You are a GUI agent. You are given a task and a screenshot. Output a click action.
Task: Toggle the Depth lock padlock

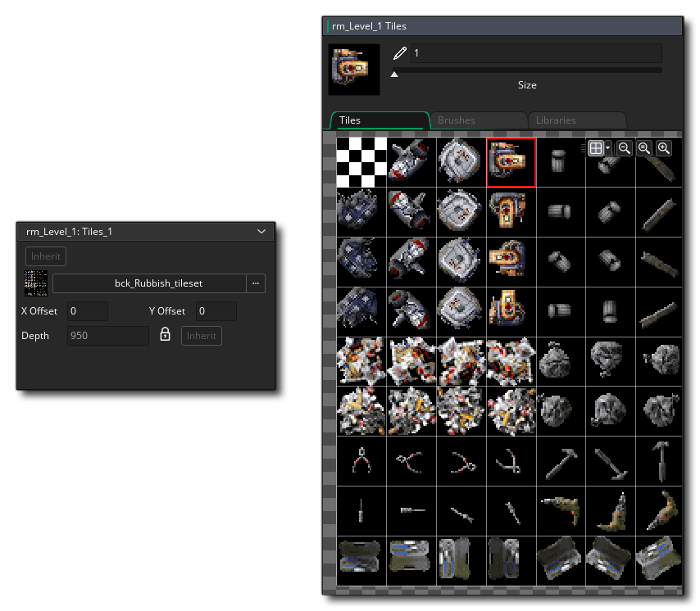(165, 335)
